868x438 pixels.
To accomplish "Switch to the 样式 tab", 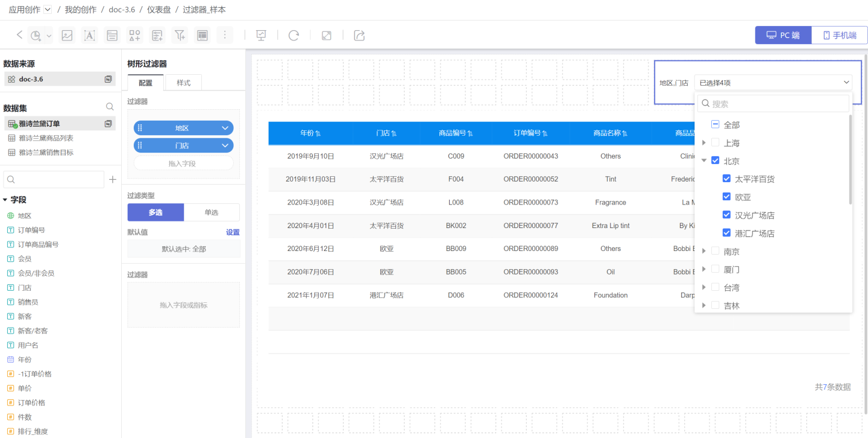I will click(183, 83).
